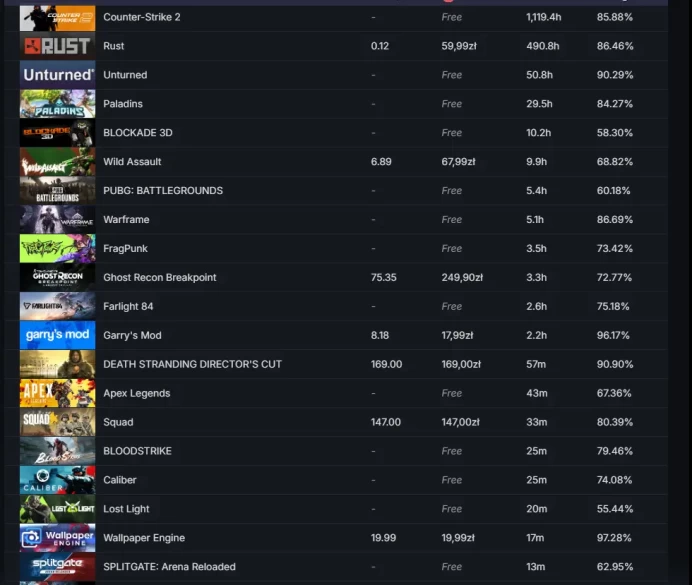This screenshot has width=692, height=585.
Task: Select the FragPunk title
Action: coord(125,248)
